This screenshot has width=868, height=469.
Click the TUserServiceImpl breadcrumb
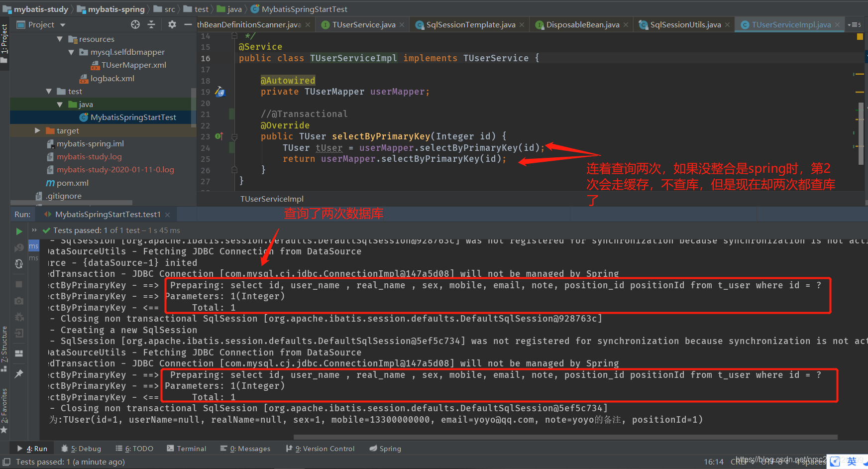pos(272,199)
